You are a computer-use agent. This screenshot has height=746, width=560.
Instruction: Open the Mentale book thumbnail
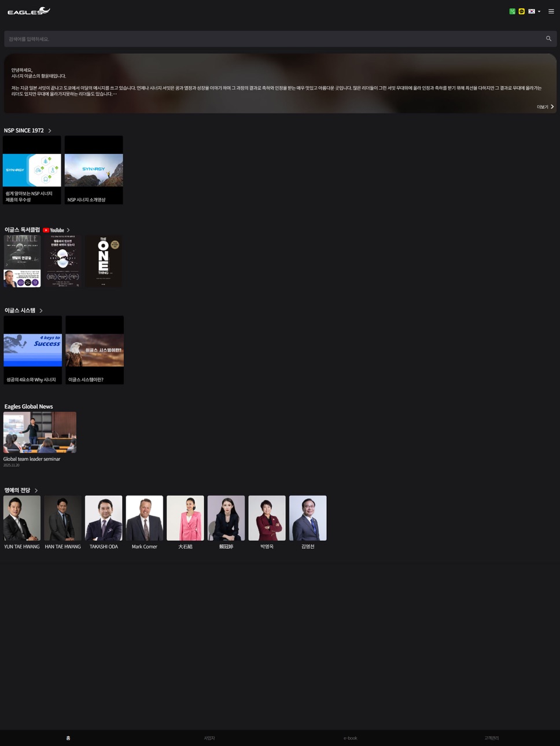point(22,261)
